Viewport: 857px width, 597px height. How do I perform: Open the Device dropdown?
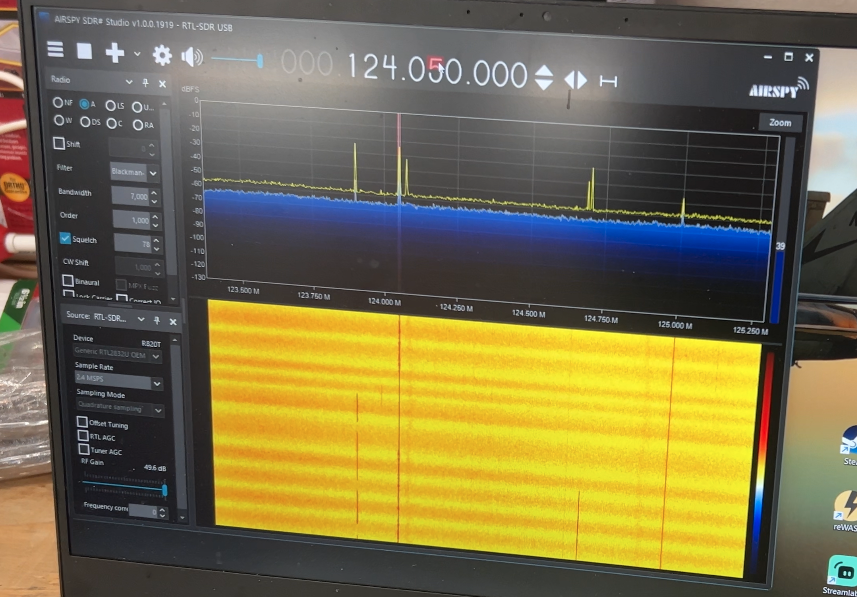(118, 355)
